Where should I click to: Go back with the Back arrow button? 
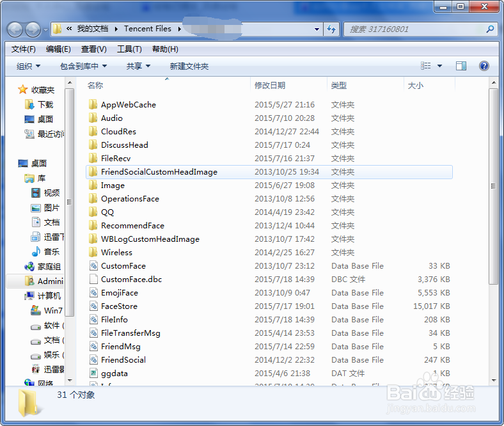15,29
